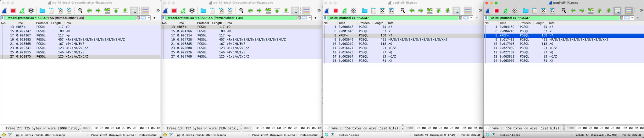The height and width of the screenshot is (138, 644).
Task: Show hidden toolbar items in psql-cli-15.pcap window
Action: [x=480, y=11]
